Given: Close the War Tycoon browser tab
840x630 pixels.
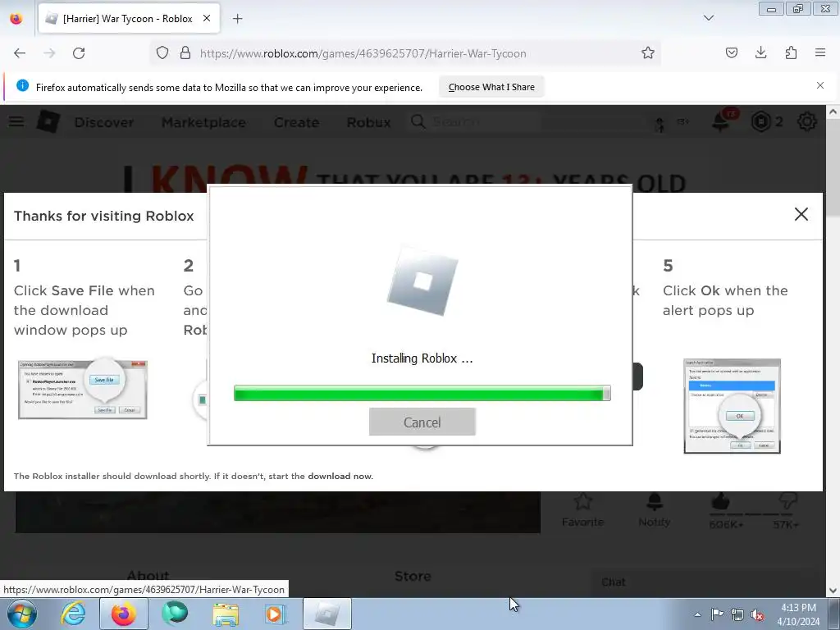Looking at the screenshot, I should pyautogui.click(x=207, y=18).
